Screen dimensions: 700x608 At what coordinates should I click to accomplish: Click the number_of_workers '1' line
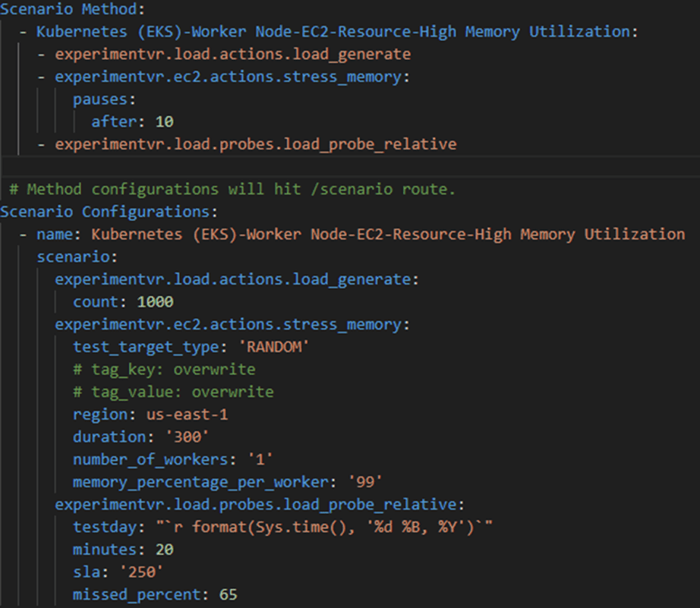point(173,460)
